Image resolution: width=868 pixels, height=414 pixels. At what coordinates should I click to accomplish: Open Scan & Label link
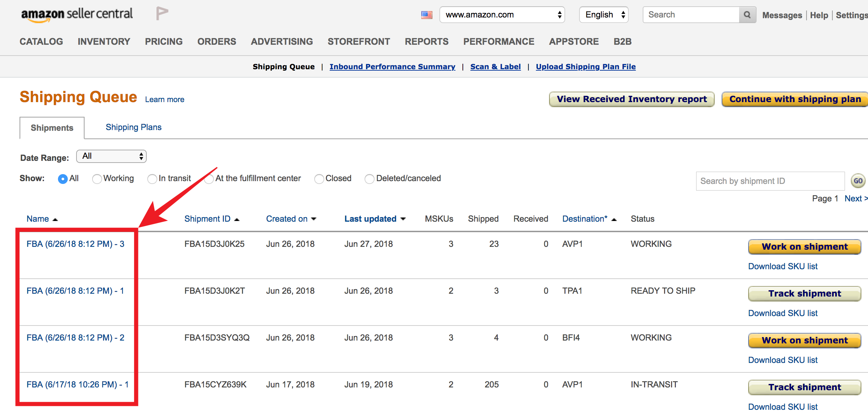click(495, 67)
